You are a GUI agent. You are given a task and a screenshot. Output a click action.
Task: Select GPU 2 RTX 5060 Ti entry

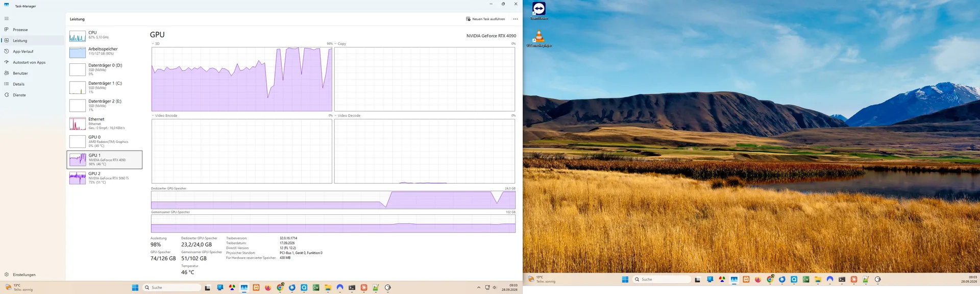[105, 178]
